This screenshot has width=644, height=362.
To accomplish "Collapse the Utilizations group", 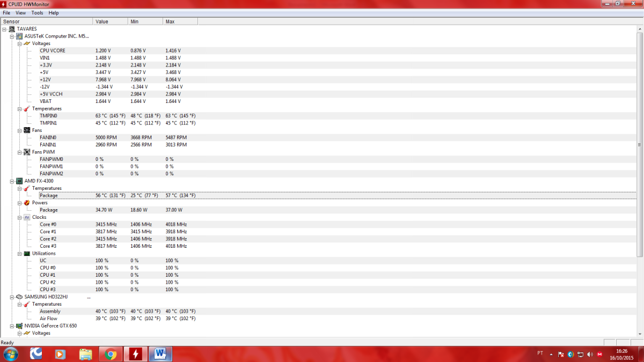I will (19, 253).
